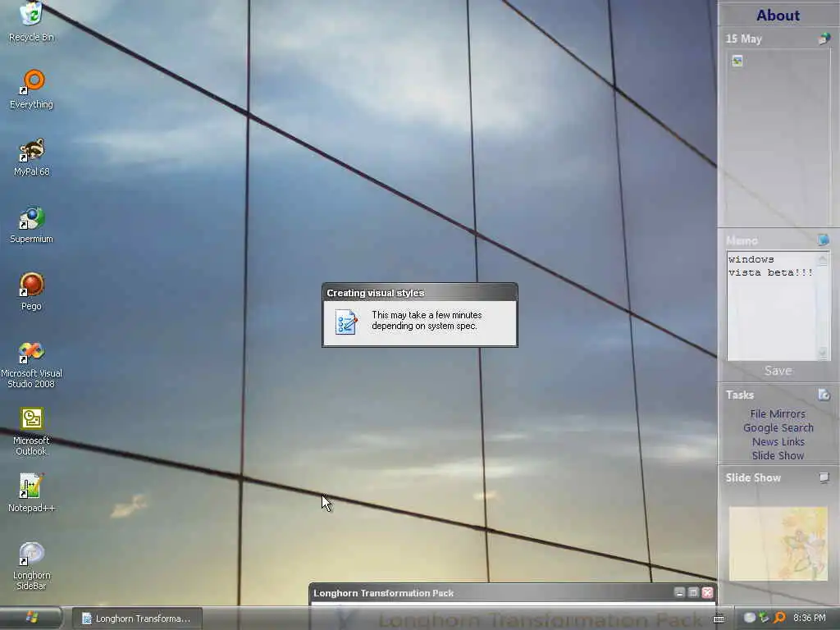Open the File Mirrors task link
This screenshot has width=840, height=630.
[778, 413]
